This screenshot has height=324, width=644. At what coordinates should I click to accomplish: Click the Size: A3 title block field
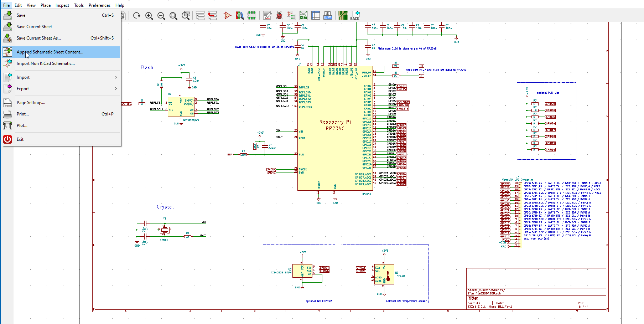coord(474,303)
